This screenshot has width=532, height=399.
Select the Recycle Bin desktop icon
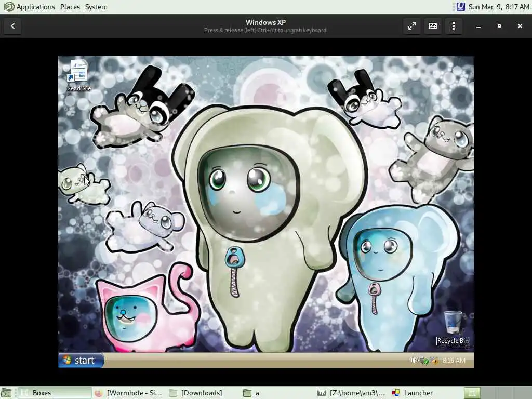(x=453, y=327)
